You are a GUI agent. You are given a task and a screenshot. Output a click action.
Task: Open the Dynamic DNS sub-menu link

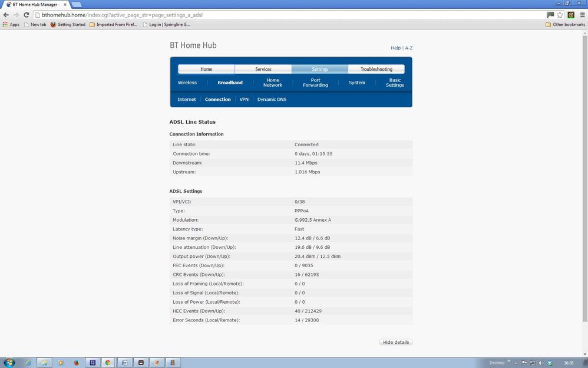(272, 100)
